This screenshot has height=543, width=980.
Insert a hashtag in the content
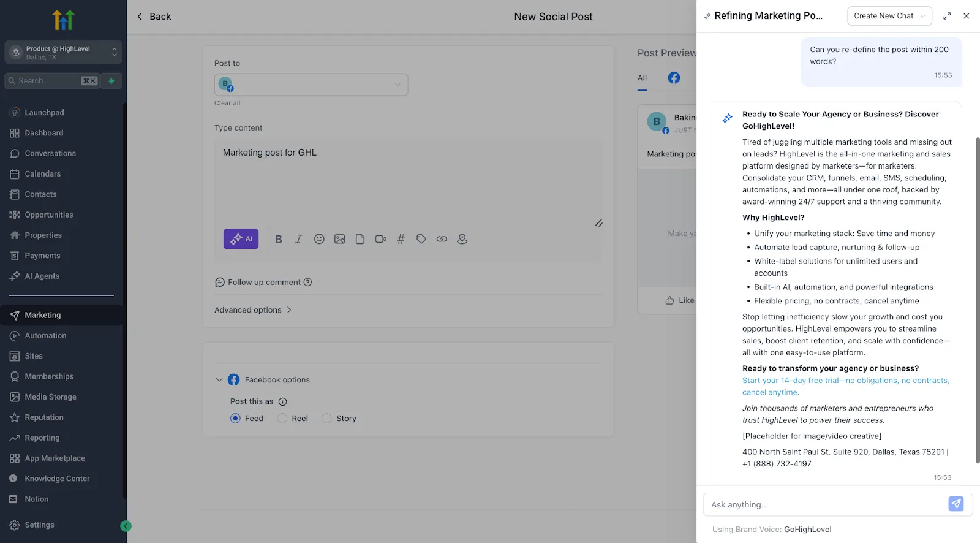coord(401,239)
